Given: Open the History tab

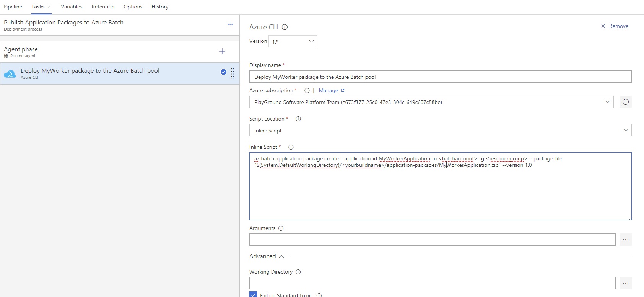Looking at the screenshot, I should (159, 7).
